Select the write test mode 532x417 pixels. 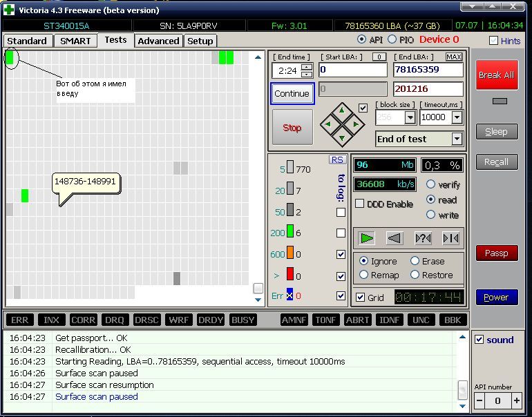pyautogui.click(x=430, y=214)
